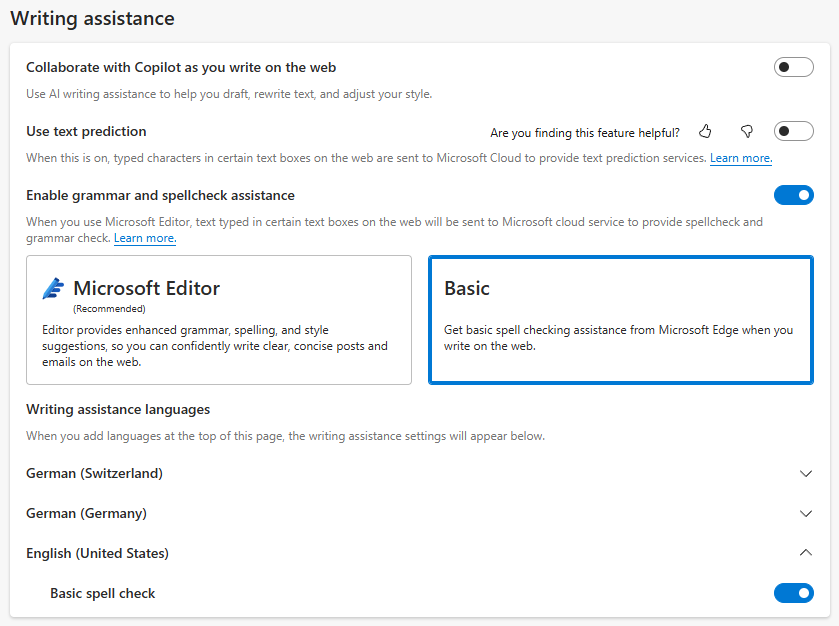Open Learn more link for text prediction
The width and height of the screenshot is (839, 626).
[x=740, y=158]
